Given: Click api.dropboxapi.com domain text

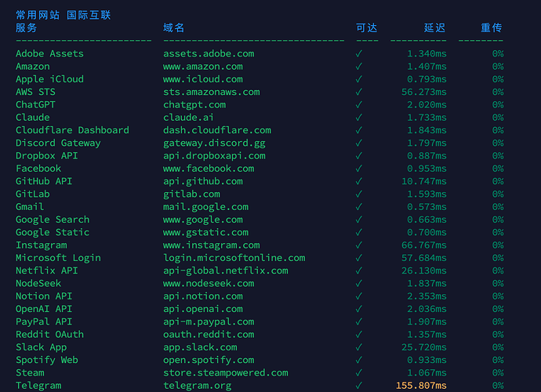Looking at the screenshot, I should [x=214, y=156].
